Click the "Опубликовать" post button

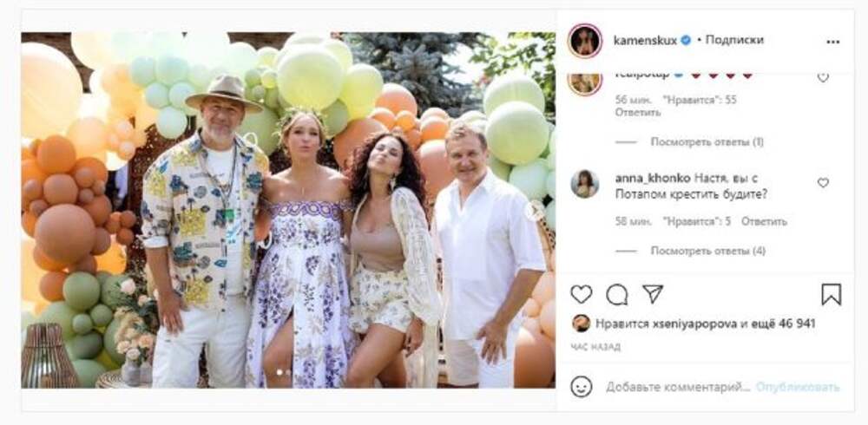coord(797,387)
